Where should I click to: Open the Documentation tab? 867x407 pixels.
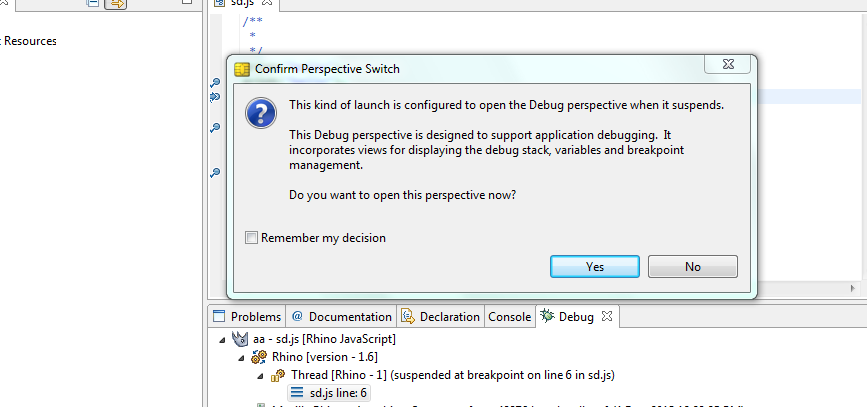(341, 317)
